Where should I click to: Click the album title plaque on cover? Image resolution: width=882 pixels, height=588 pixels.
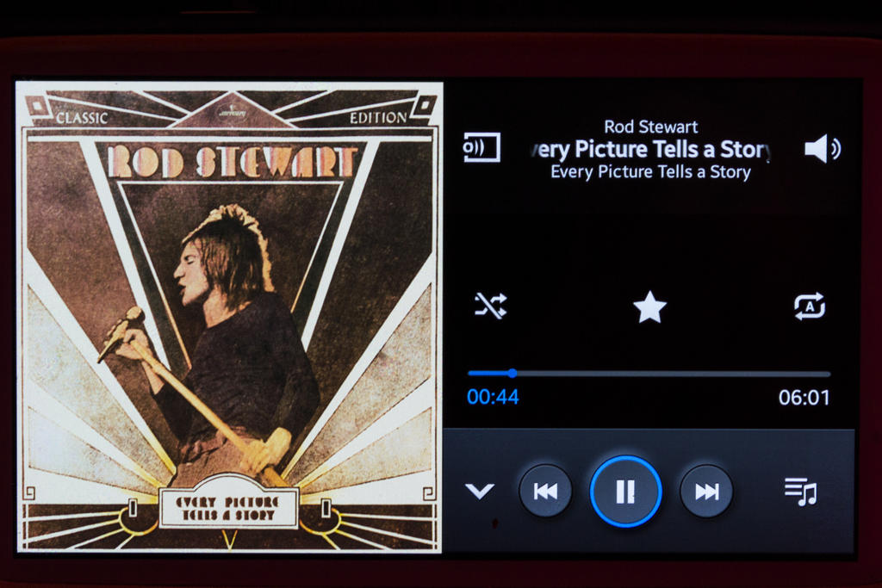[227, 509]
